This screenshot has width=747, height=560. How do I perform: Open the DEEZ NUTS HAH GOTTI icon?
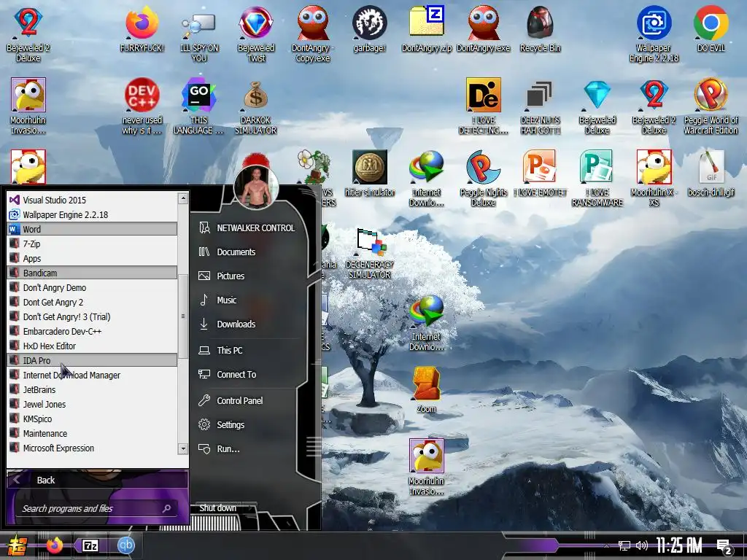coord(540,106)
